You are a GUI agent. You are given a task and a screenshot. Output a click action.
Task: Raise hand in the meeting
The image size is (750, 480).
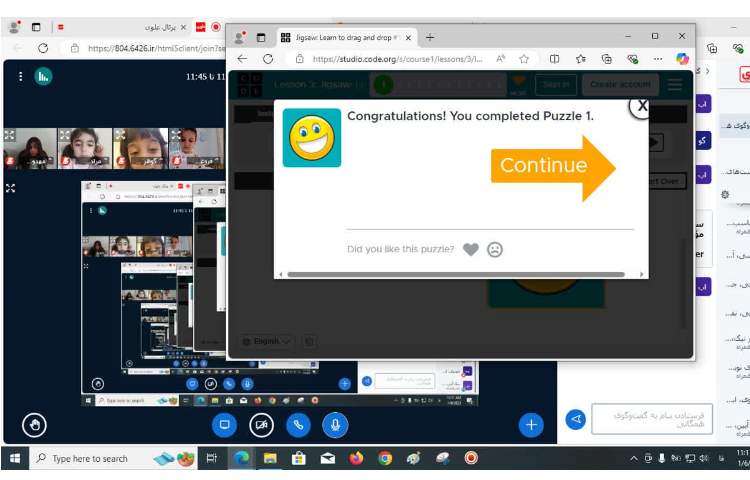pyautogui.click(x=35, y=424)
